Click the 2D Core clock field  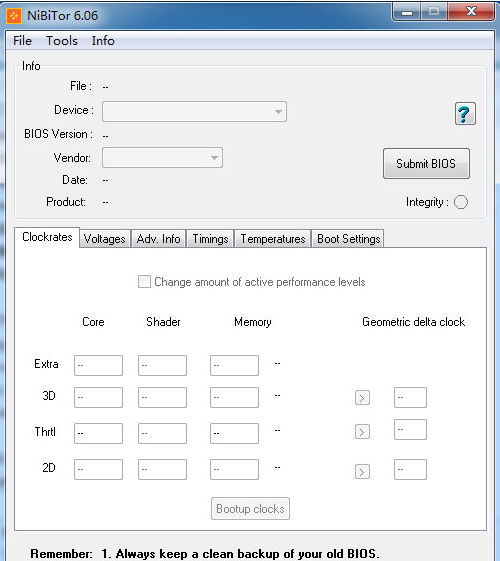(x=98, y=469)
